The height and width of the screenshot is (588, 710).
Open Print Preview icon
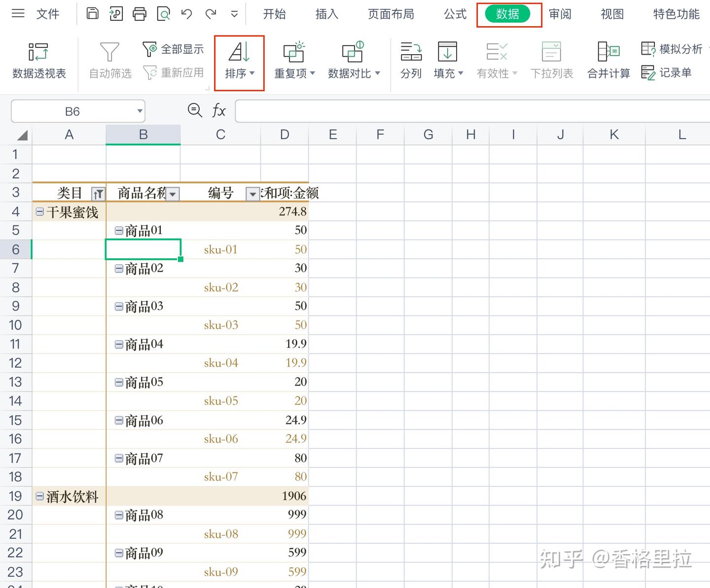pyautogui.click(x=163, y=14)
